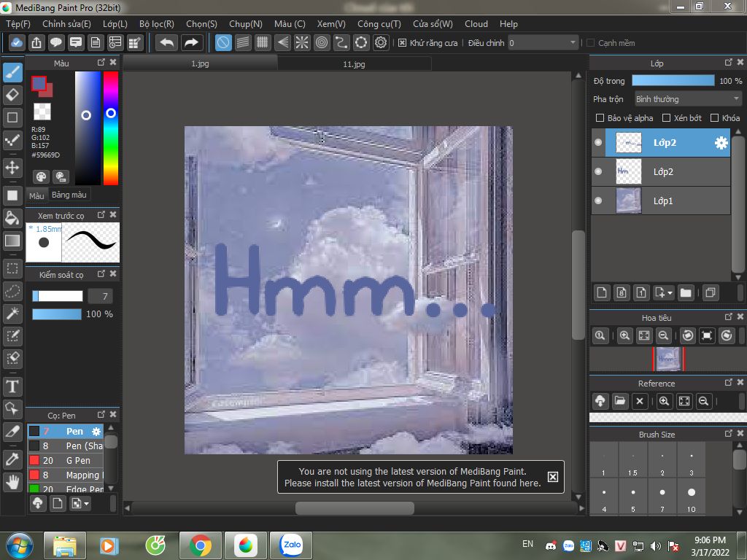Screen dimensions: 747x560
Task: Select the Eraser tool
Action: tap(12, 95)
